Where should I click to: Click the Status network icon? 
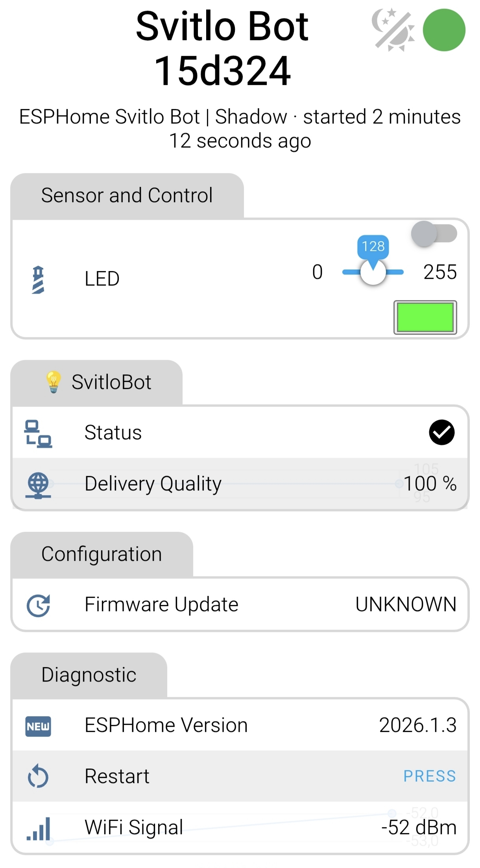[38, 433]
